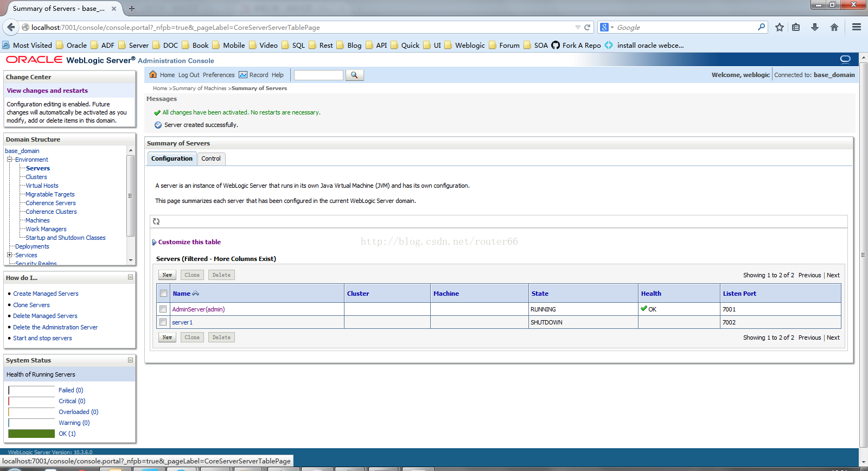Open the Most Visited bookmarks folder
This screenshot has height=471, width=868.
(27, 45)
